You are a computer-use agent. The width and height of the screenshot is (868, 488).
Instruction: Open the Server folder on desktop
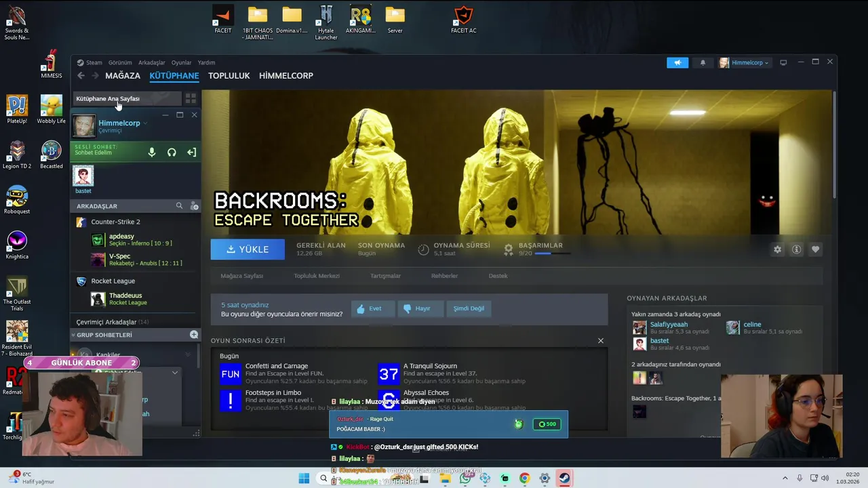395,20
